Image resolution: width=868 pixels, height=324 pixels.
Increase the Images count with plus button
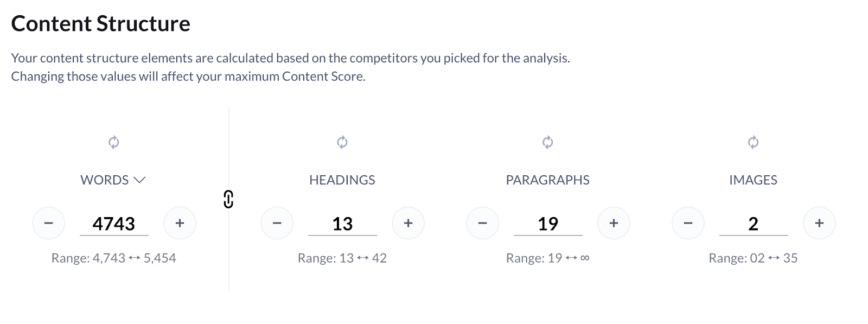click(819, 223)
